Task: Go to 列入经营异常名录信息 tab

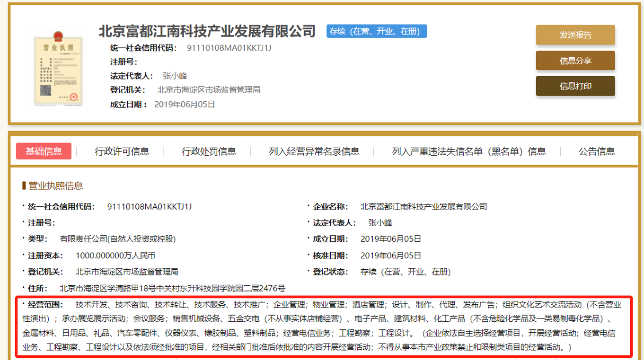Action: point(314,151)
